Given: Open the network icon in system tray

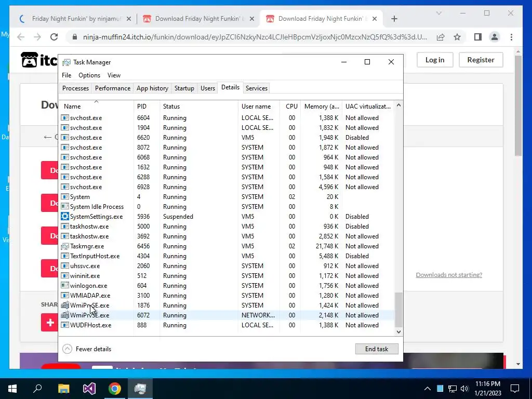Looking at the screenshot, I should point(453,389).
